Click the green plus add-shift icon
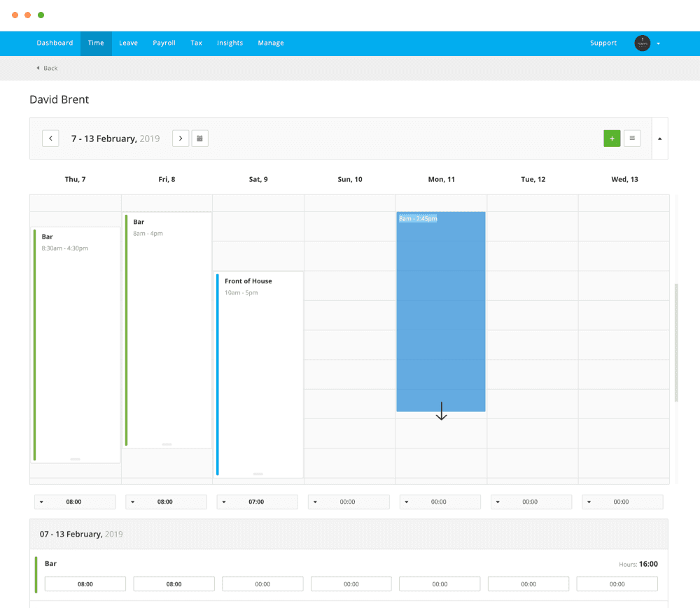Screen dimensions: 700x608 pyautogui.click(x=612, y=138)
